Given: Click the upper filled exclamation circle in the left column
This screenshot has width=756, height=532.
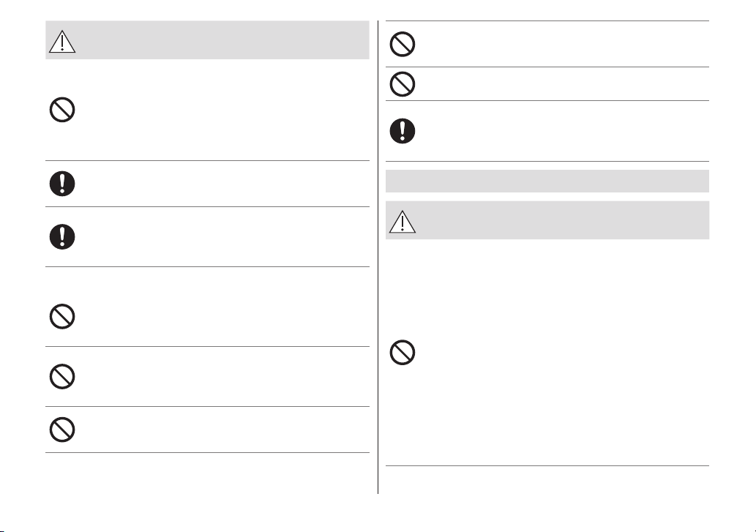Looking at the screenshot, I should point(62,184).
